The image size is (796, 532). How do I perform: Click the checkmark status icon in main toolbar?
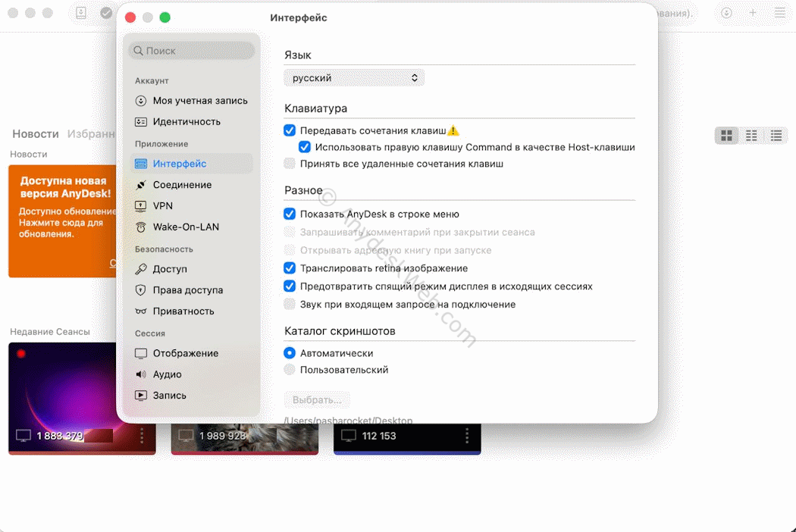tap(106, 13)
